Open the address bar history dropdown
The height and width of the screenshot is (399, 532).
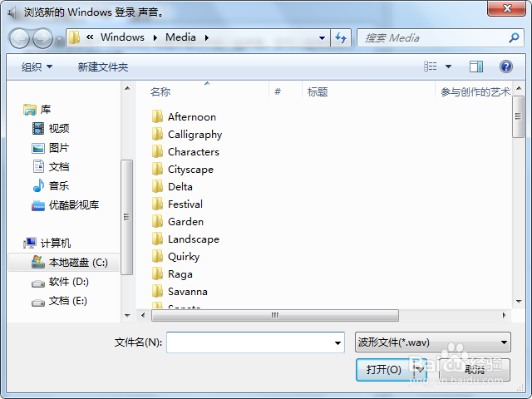pos(322,38)
